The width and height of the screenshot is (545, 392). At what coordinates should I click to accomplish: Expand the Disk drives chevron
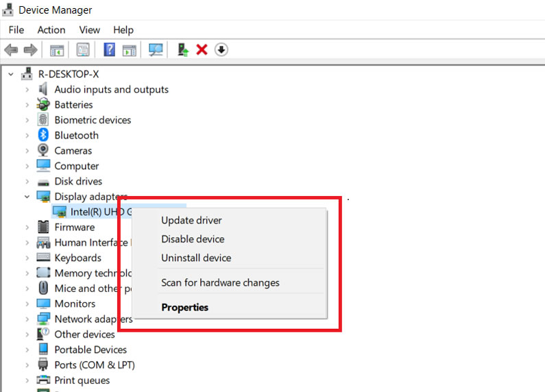[x=27, y=182]
